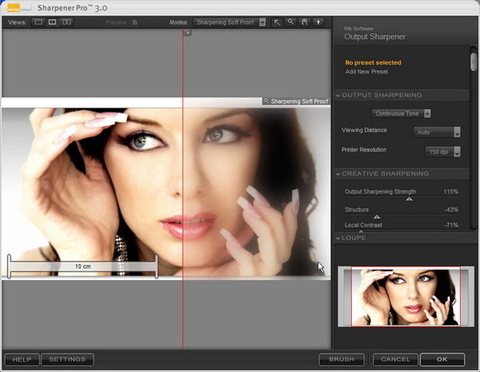Open the Printer Resolution 150 dpi dropdown
The image size is (480, 372).
click(x=443, y=152)
